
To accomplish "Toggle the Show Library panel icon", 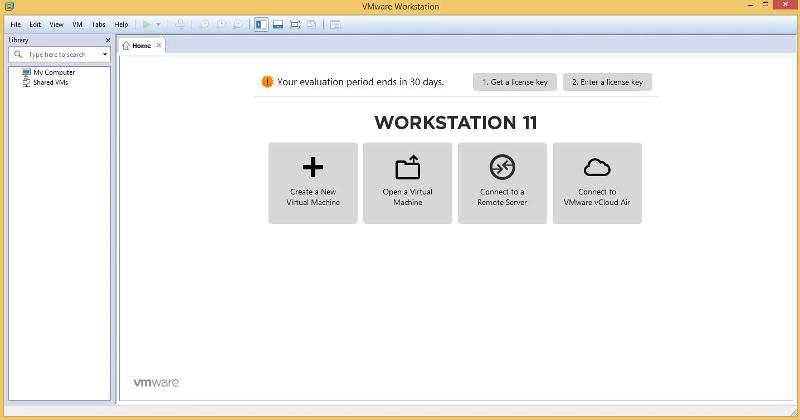I will click(x=261, y=24).
